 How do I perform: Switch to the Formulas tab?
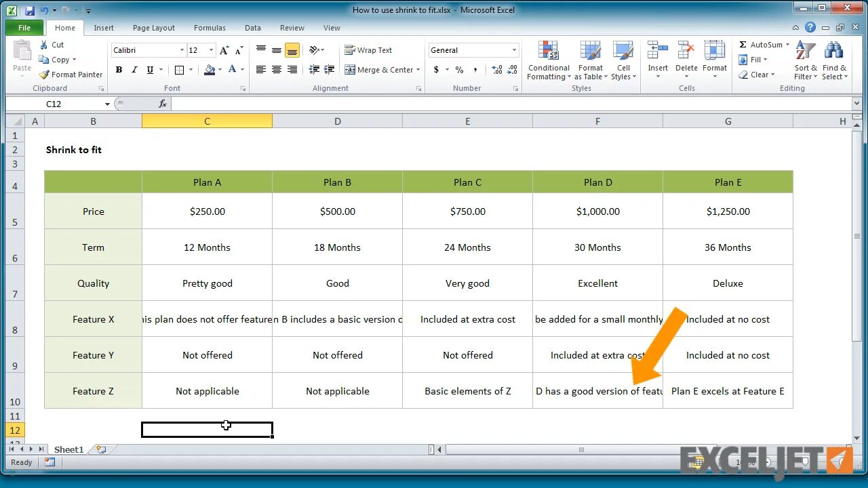[x=210, y=28]
